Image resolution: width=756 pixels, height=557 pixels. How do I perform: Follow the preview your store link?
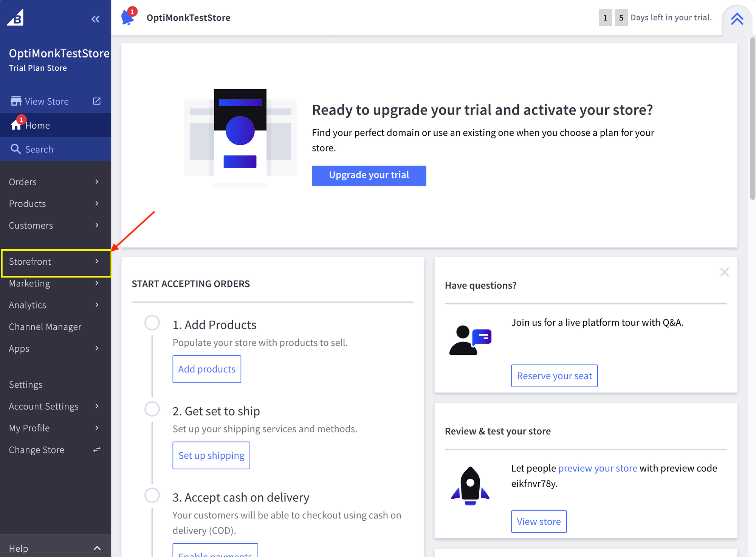pyautogui.click(x=598, y=468)
